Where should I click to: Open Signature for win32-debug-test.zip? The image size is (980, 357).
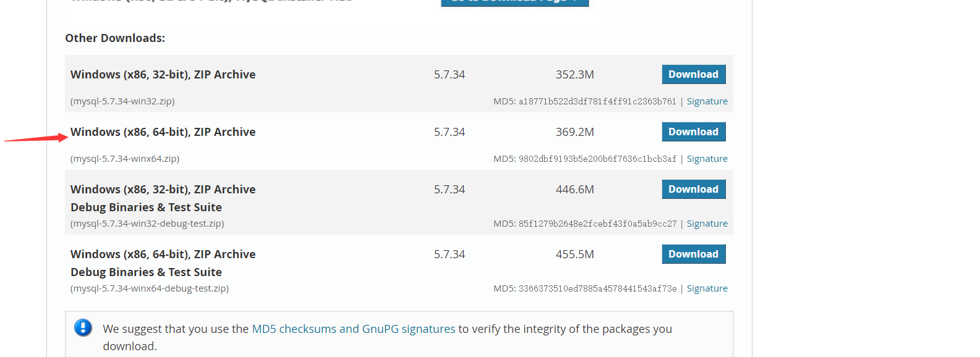point(707,224)
